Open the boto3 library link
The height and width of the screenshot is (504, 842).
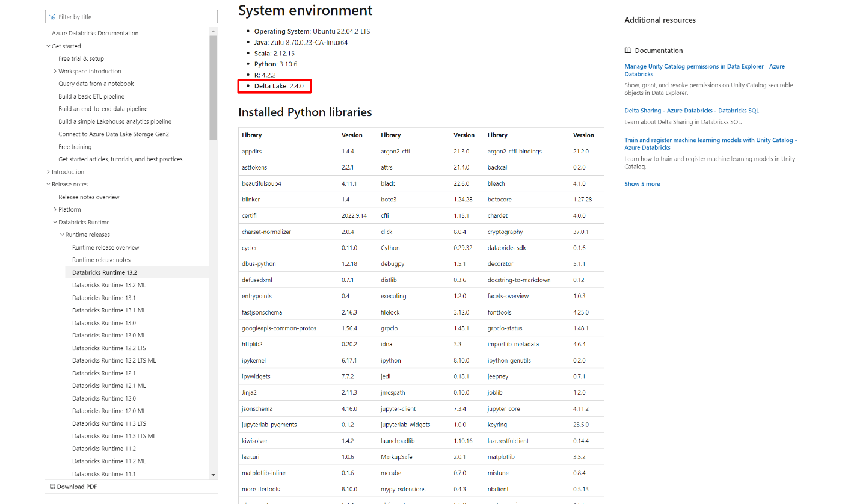391,199
